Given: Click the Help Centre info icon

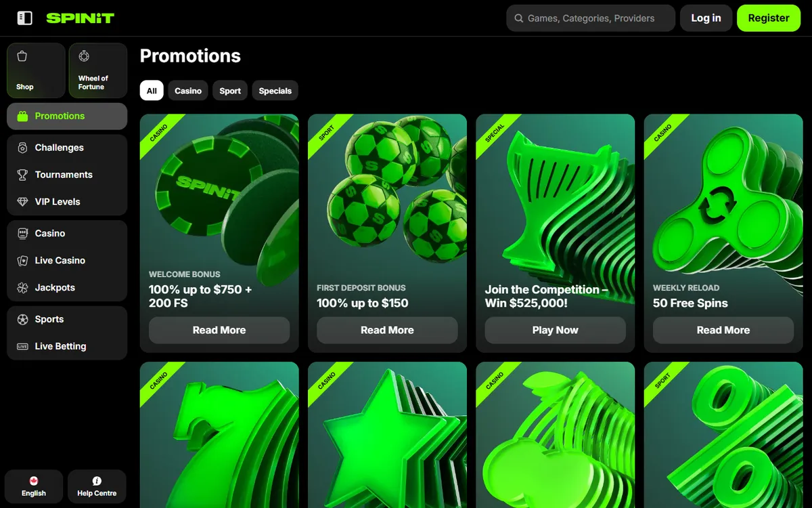Looking at the screenshot, I should coord(97,481).
